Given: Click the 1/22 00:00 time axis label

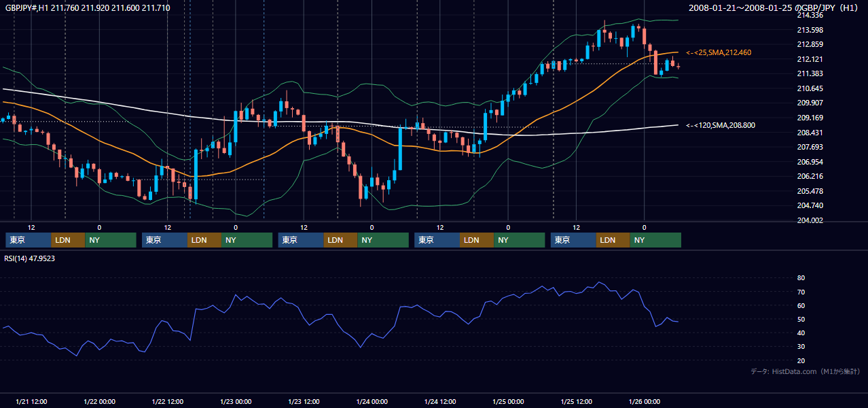Looking at the screenshot, I should click(x=99, y=401).
